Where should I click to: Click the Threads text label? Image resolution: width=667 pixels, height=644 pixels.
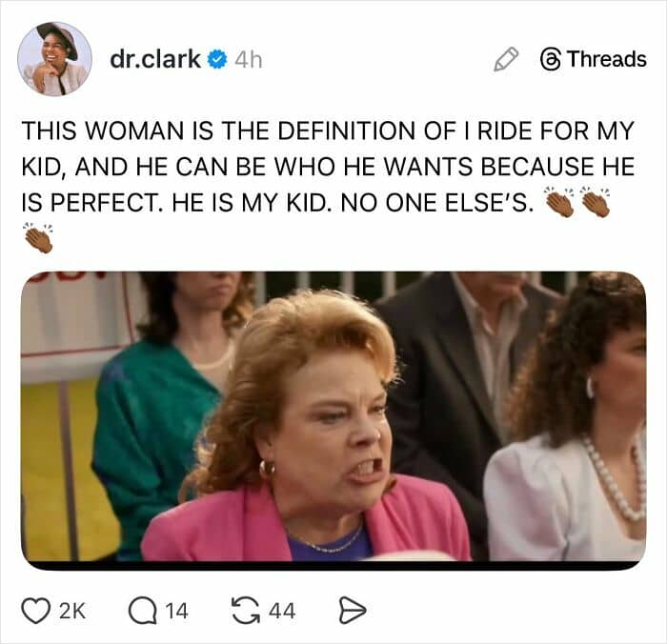pyautogui.click(x=606, y=59)
